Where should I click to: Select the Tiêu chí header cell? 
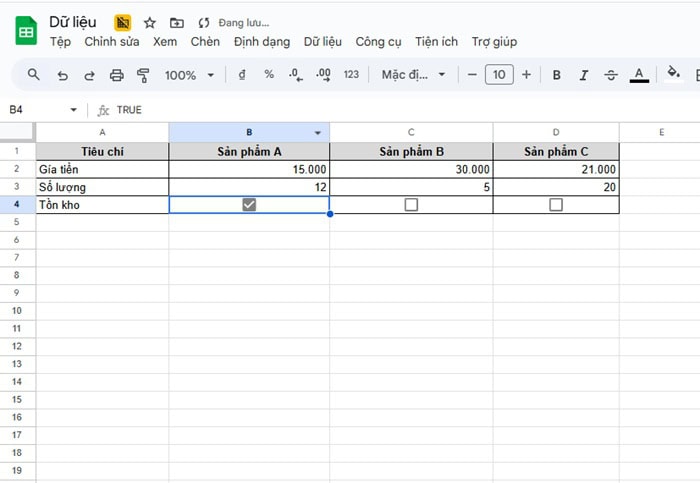pyautogui.click(x=102, y=151)
